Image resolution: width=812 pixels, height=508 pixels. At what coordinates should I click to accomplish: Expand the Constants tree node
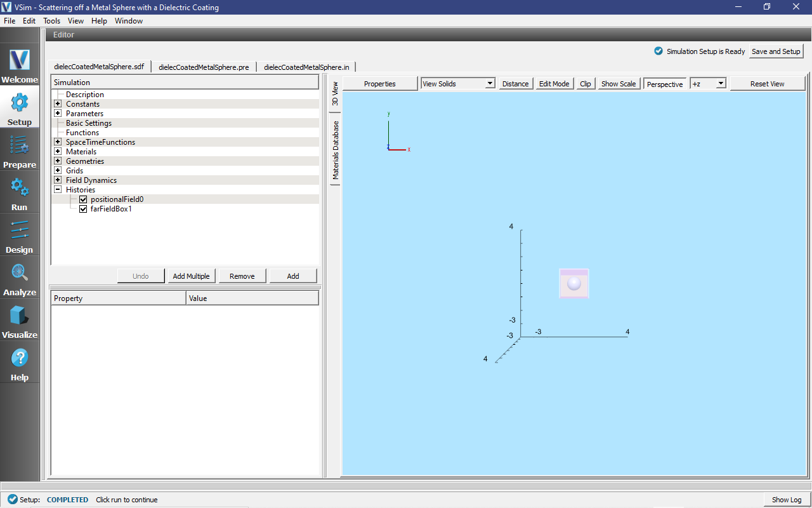pyautogui.click(x=58, y=104)
